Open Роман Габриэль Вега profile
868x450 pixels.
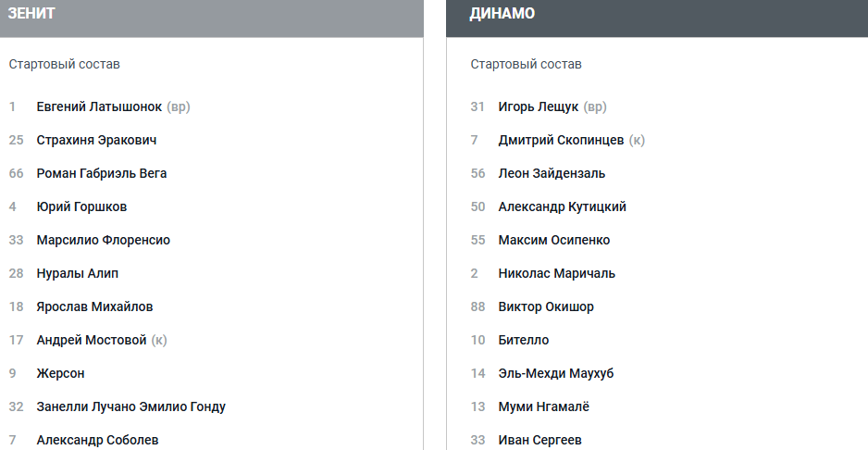coord(102,173)
